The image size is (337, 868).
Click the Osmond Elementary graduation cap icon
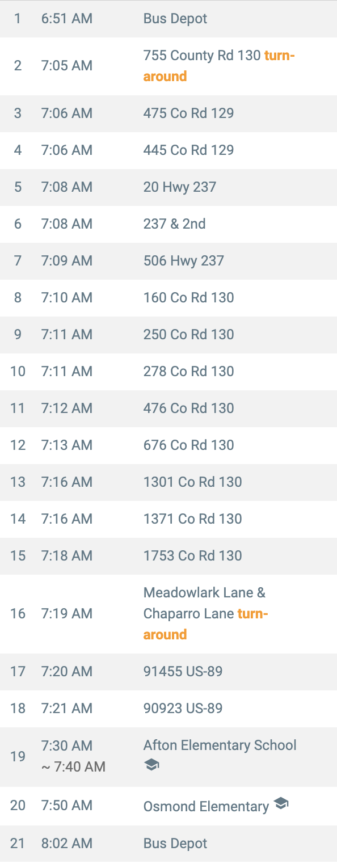(x=281, y=803)
